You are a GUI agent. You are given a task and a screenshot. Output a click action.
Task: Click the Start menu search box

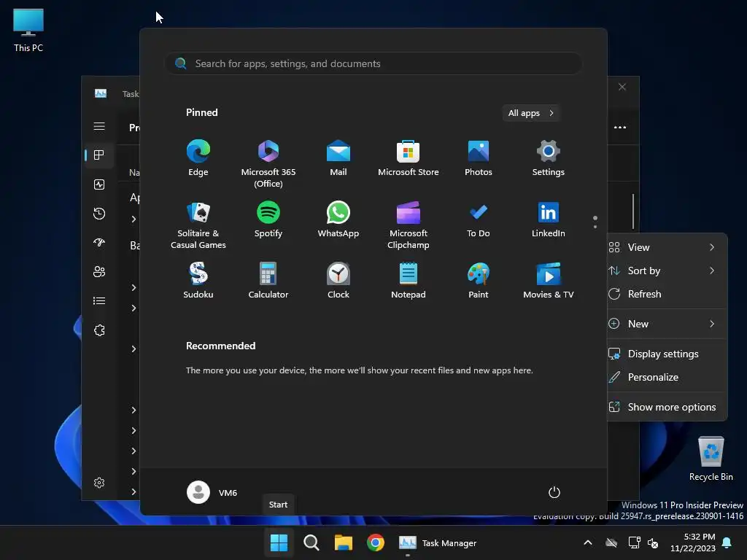tap(373, 63)
